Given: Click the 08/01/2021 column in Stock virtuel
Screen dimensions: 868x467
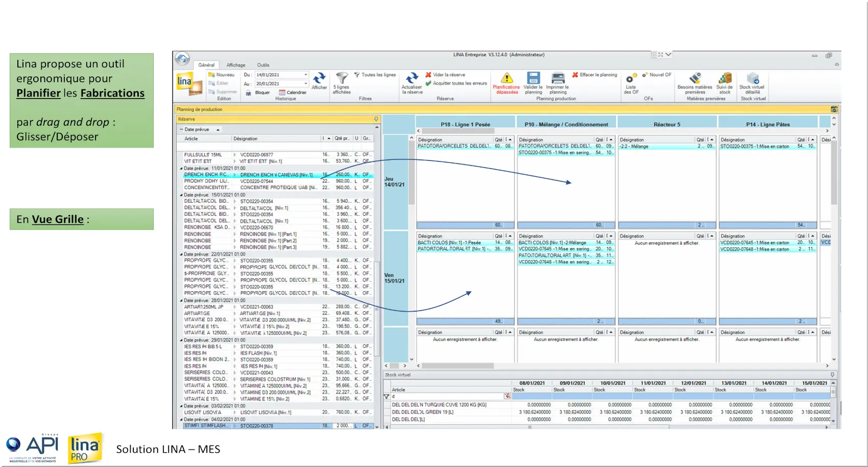Looking at the screenshot, I should coord(532,383).
